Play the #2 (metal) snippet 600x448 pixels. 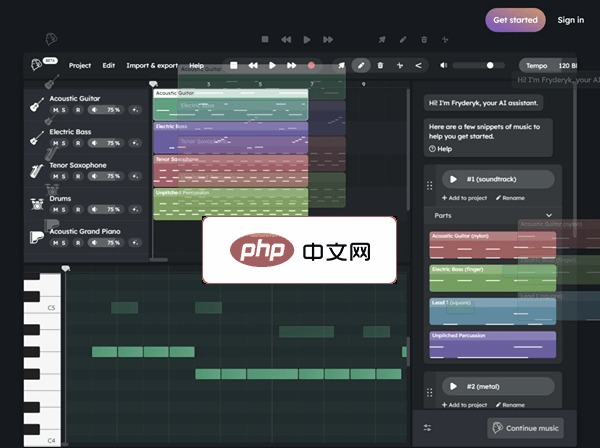(453, 386)
